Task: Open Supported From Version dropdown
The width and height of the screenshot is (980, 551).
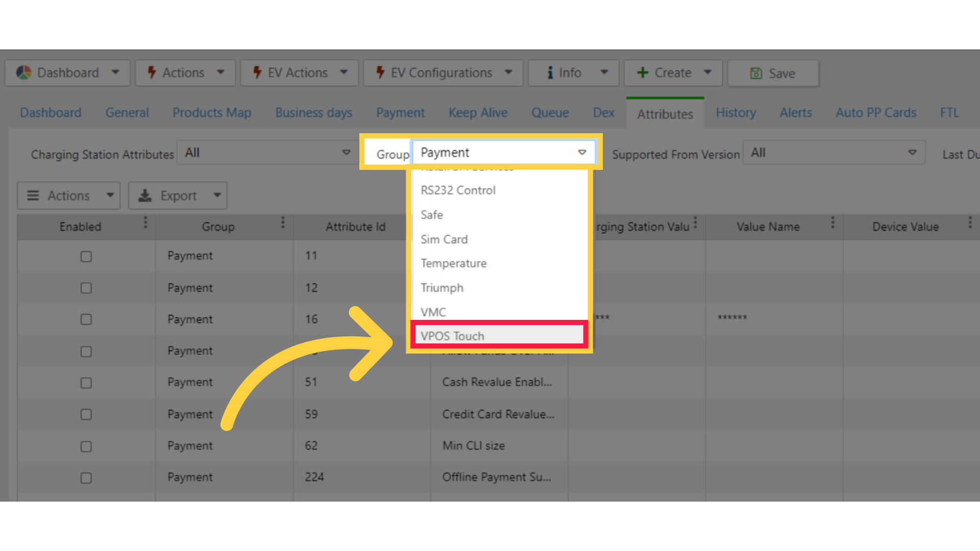Action: point(834,153)
